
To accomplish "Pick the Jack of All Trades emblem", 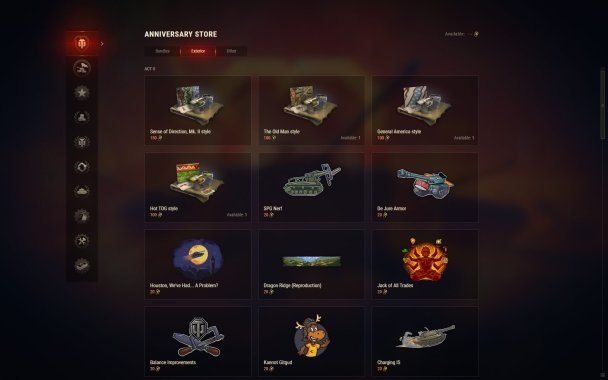I will point(425,264).
